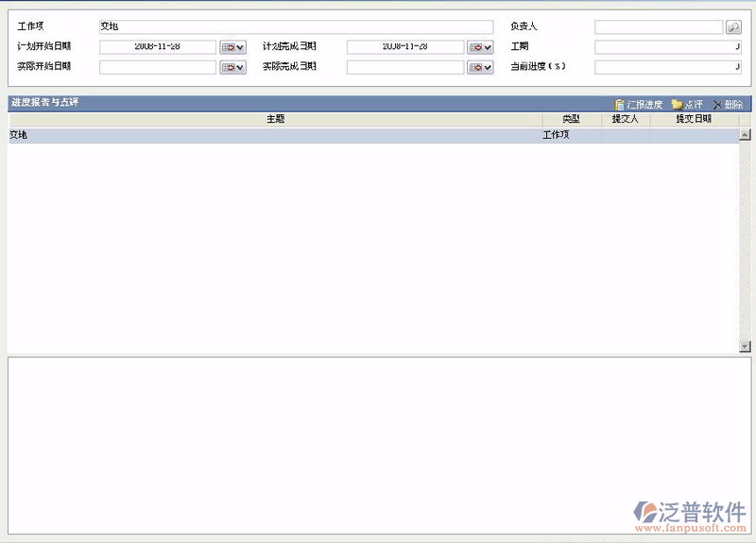This screenshot has width=756, height=543.
Task: Select the 交地 row in the list
Action: (373, 135)
